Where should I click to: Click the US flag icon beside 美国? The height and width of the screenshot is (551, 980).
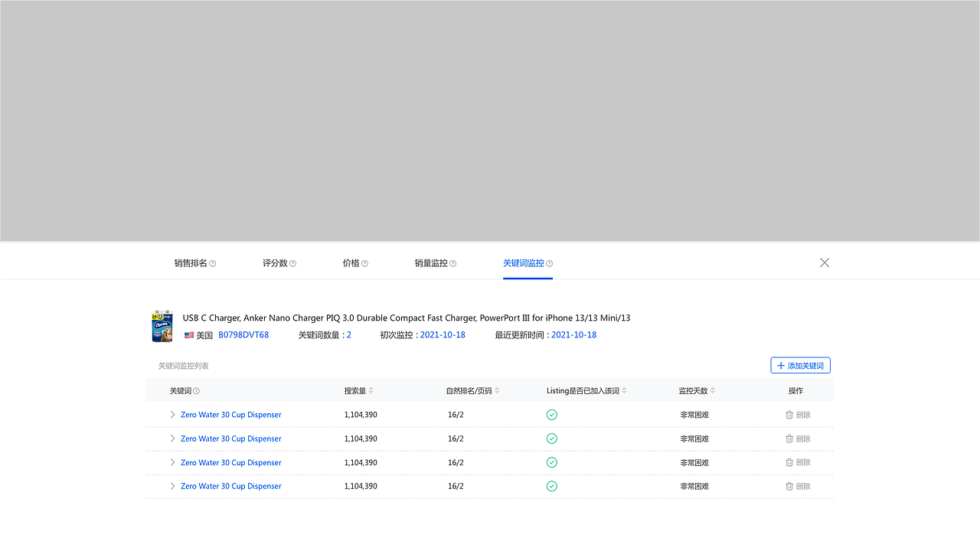pos(189,335)
